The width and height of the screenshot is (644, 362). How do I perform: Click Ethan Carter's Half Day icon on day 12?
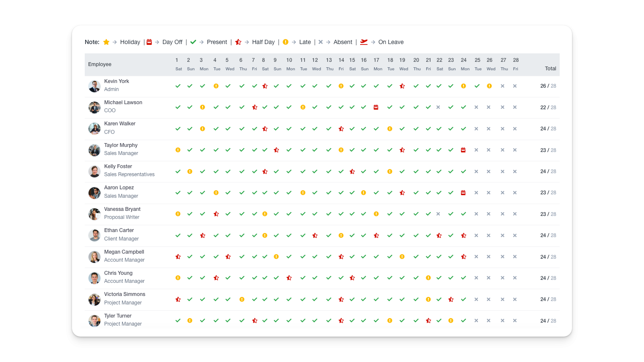[315, 235]
